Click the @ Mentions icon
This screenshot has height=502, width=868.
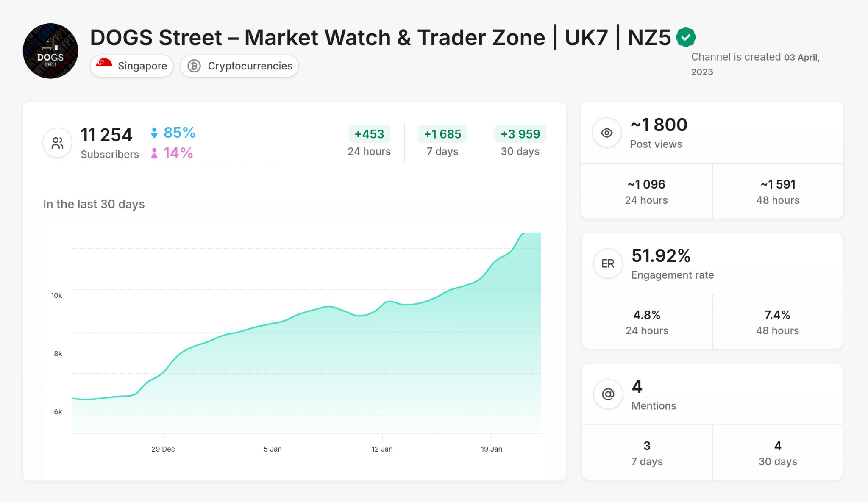click(608, 394)
